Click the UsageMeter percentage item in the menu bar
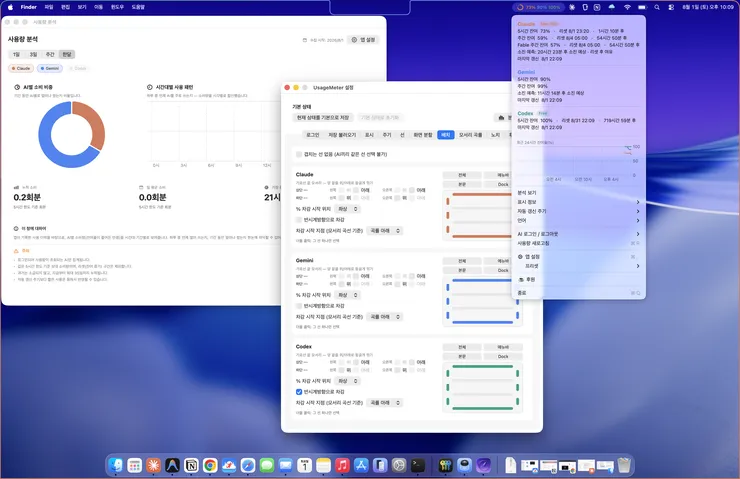This screenshot has height=479, width=740. 538,7
